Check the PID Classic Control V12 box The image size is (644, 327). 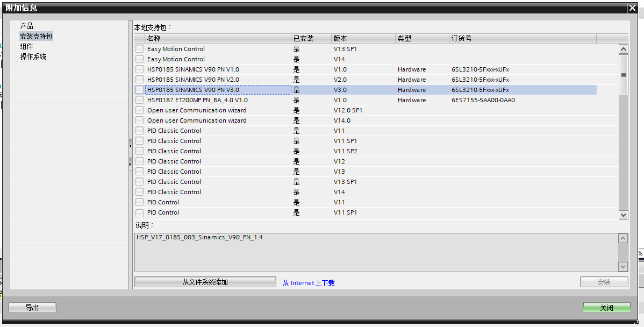[140, 161]
